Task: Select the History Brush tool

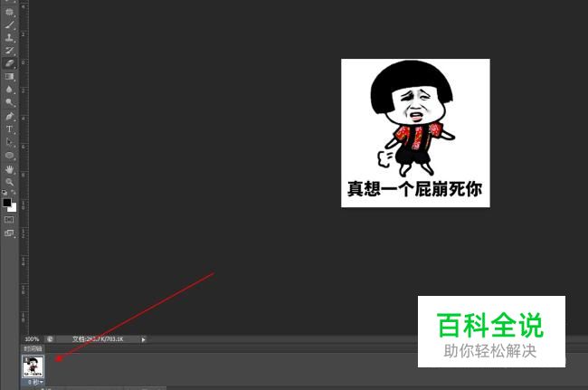Action: pos(9,51)
